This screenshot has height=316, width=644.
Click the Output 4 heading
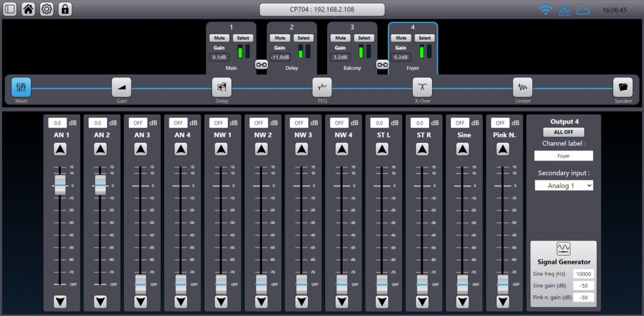pos(563,121)
